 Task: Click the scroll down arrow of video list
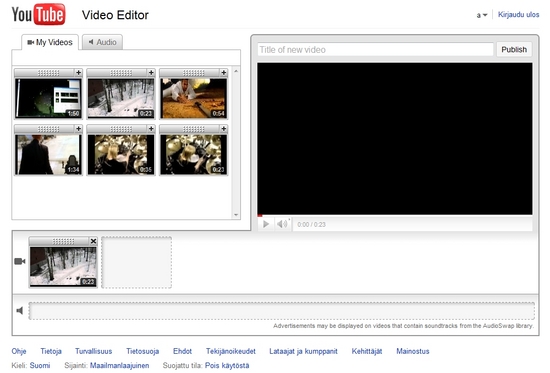[236, 215]
